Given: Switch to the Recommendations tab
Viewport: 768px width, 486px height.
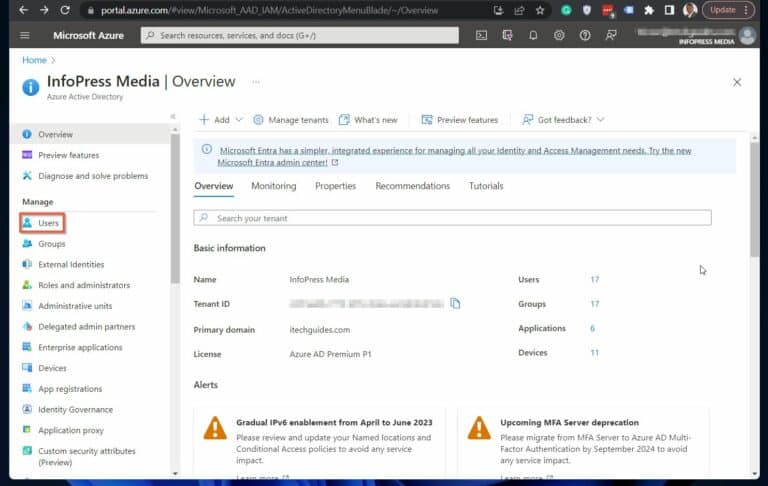Looking at the screenshot, I should coord(412,186).
